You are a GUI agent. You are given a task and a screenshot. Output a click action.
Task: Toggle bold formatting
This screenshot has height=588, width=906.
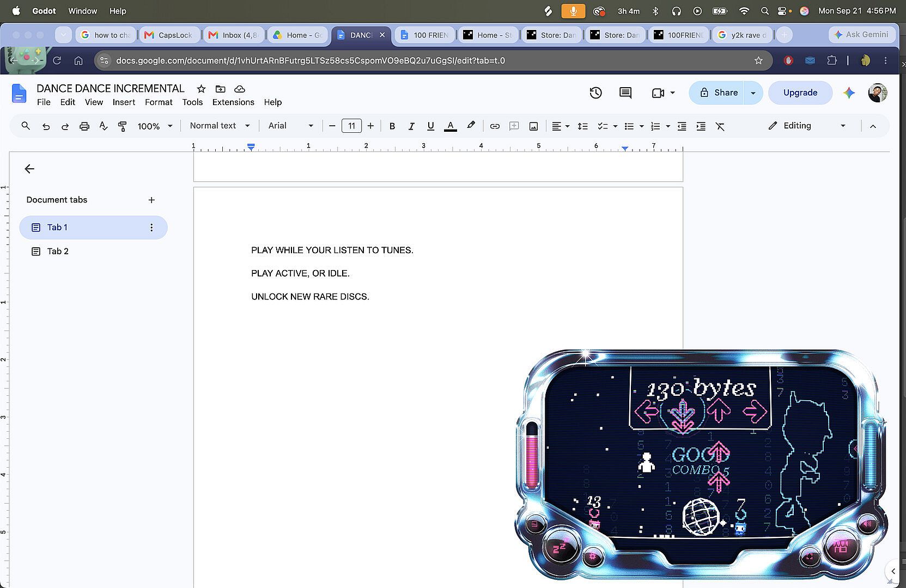click(392, 126)
